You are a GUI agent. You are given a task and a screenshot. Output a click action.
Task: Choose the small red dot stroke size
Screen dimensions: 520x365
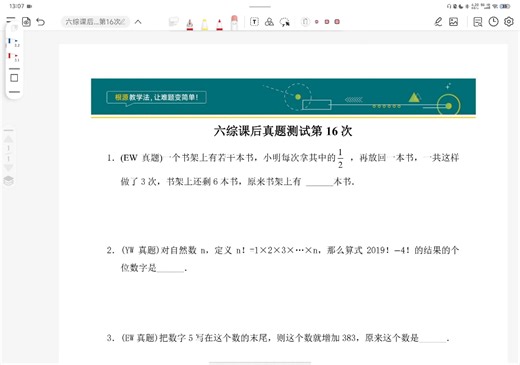[317, 22]
